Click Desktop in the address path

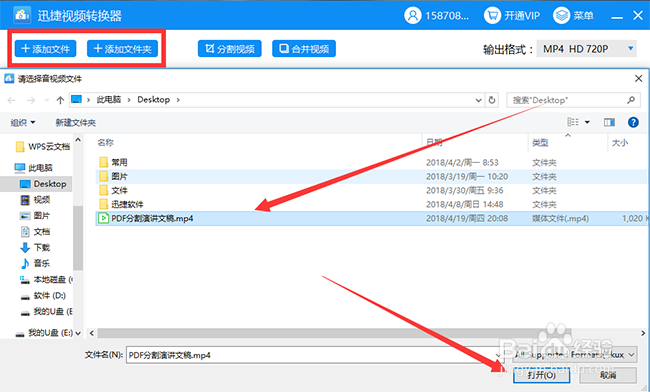point(154,99)
